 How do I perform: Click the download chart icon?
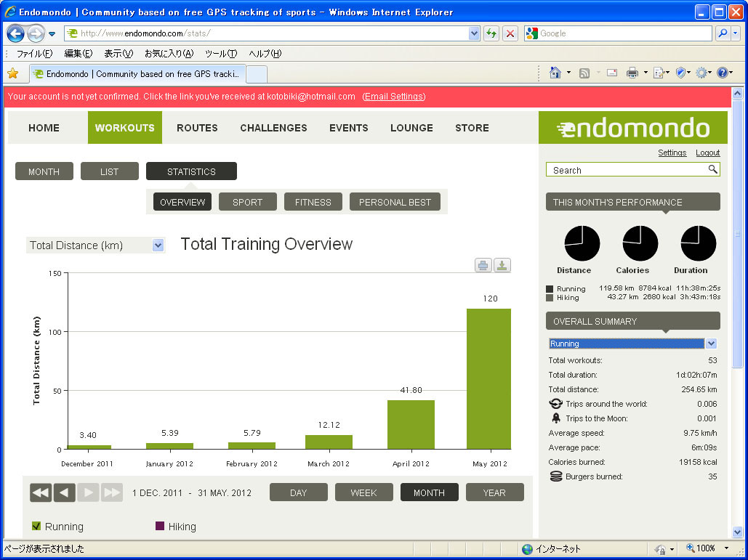click(x=502, y=265)
